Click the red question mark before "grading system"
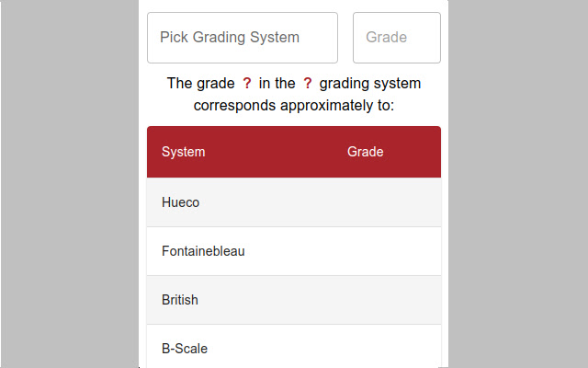Screen dimensions: 588x368 [308, 84]
